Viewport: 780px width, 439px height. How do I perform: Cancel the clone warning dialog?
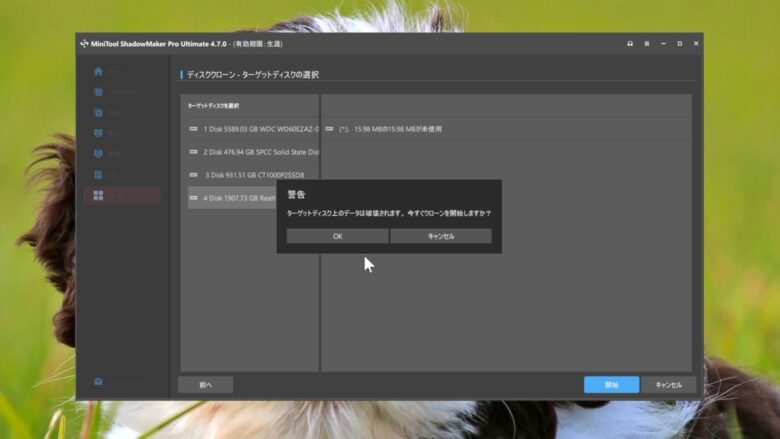(441, 236)
